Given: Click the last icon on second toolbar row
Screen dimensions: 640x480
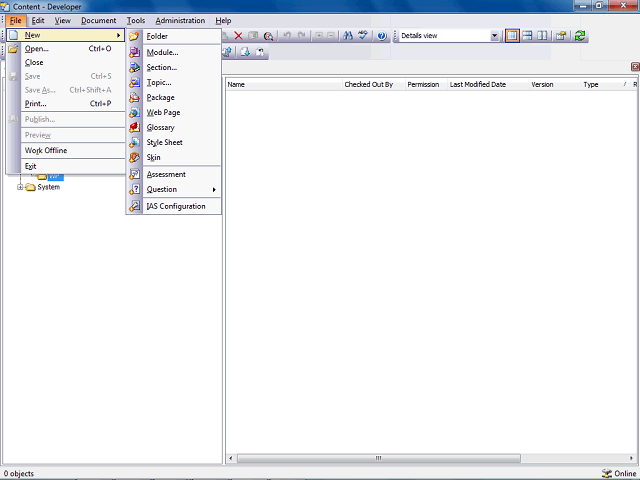Looking at the screenshot, I should tap(260, 52).
